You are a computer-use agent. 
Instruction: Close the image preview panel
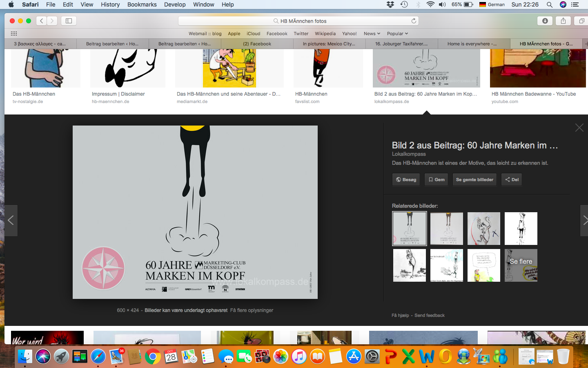point(579,128)
